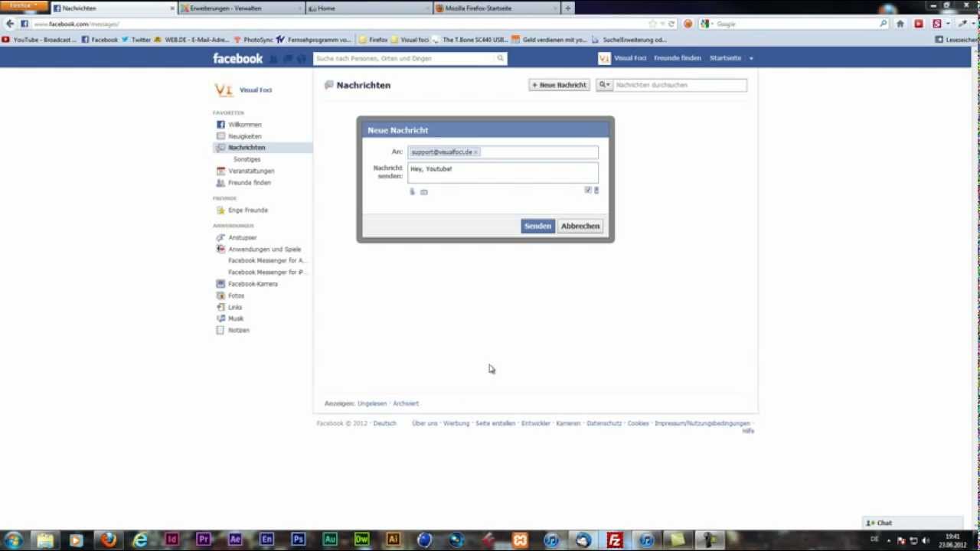
Task: Toggle the send-on-enter checkbox in message dialog
Action: click(x=588, y=190)
